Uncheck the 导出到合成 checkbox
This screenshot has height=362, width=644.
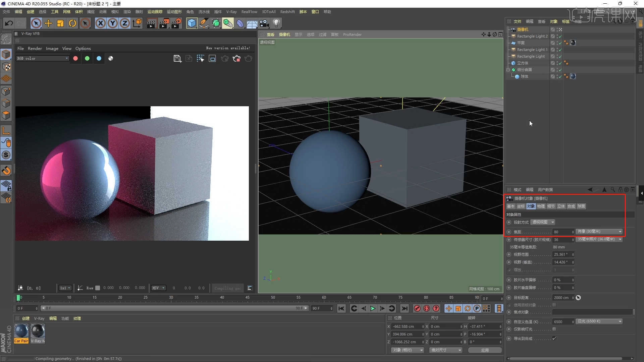click(x=554, y=339)
